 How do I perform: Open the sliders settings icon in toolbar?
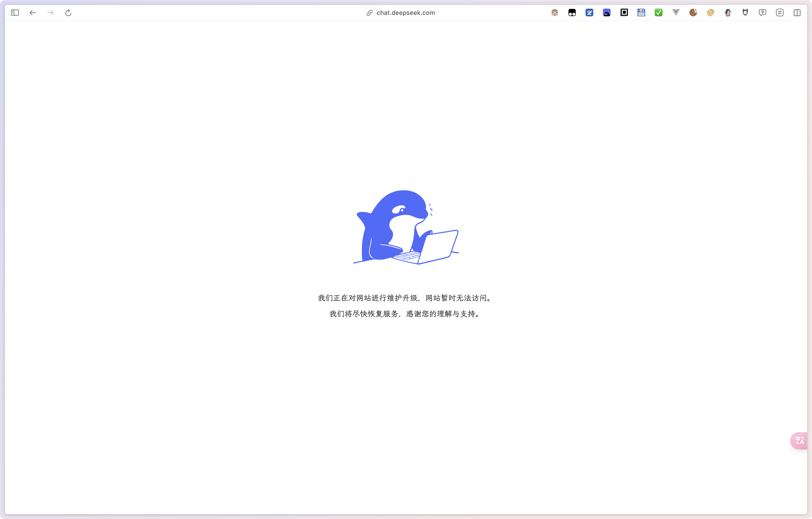pyautogui.click(x=780, y=13)
